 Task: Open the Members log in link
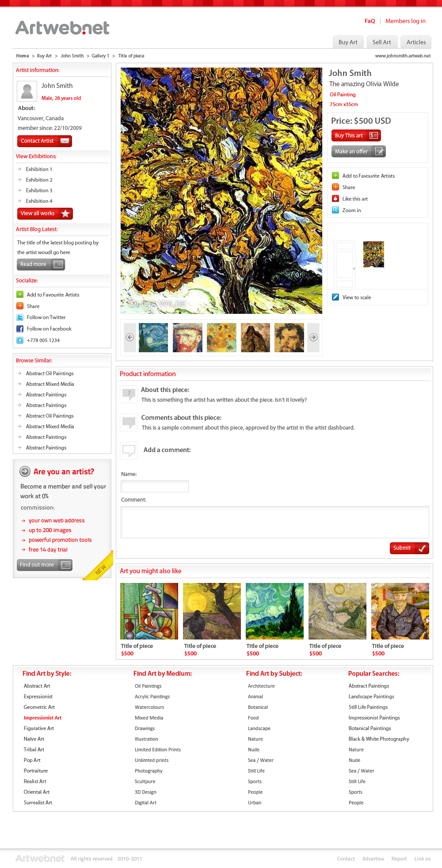pyautogui.click(x=405, y=21)
